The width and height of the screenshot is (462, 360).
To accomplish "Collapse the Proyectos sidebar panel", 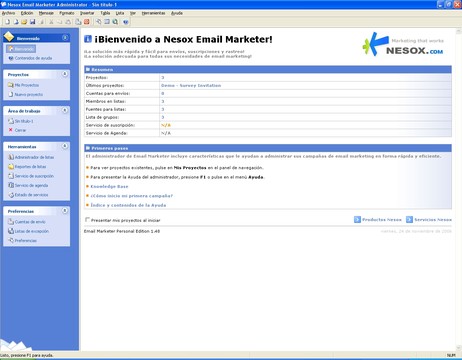I will click(x=65, y=74).
